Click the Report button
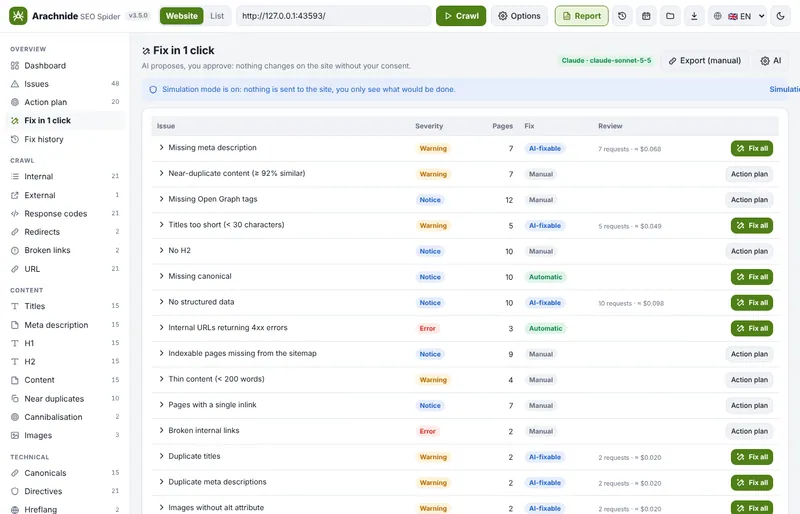The height and width of the screenshot is (514, 800). [581, 16]
